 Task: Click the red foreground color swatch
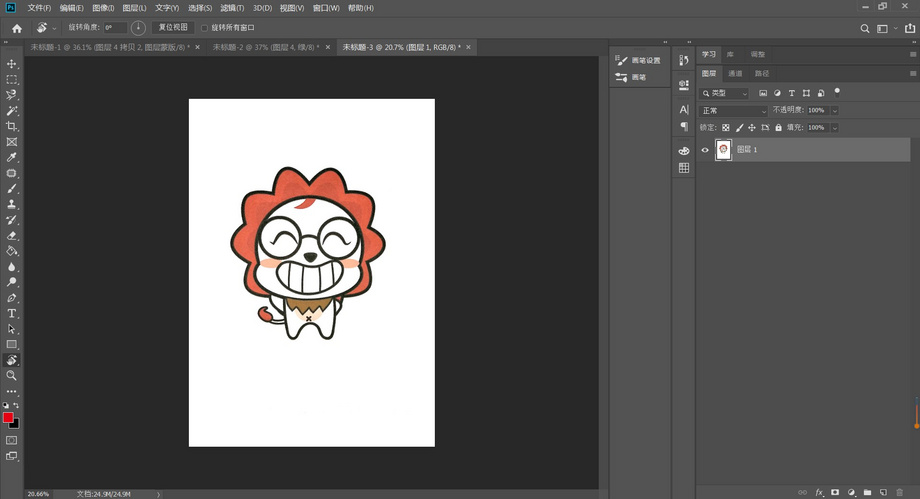click(x=9, y=417)
